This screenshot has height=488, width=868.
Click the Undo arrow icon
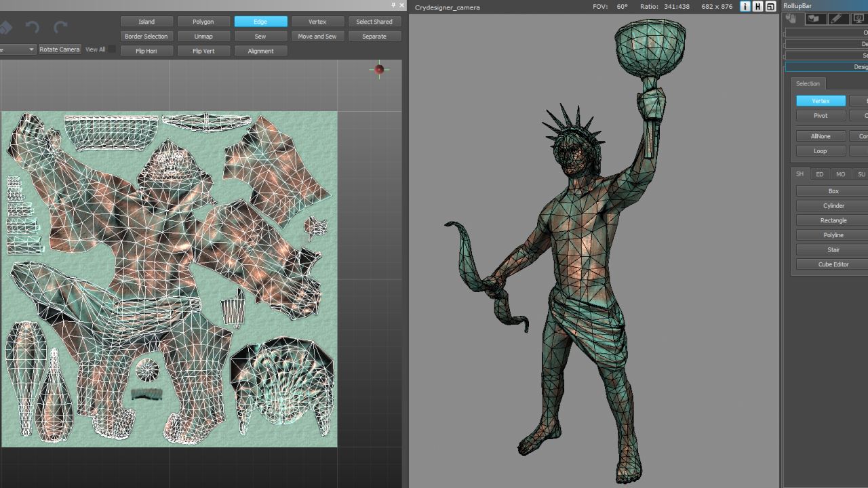pos(33,26)
